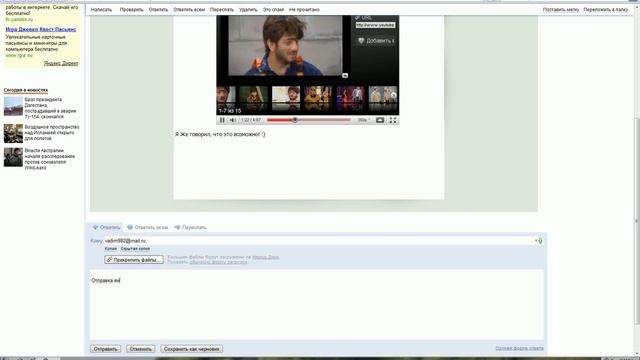Click 'Ответить всем' in the top toolbar
The height and width of the screenshot is (360, 640).
click(x=189, y=9)
